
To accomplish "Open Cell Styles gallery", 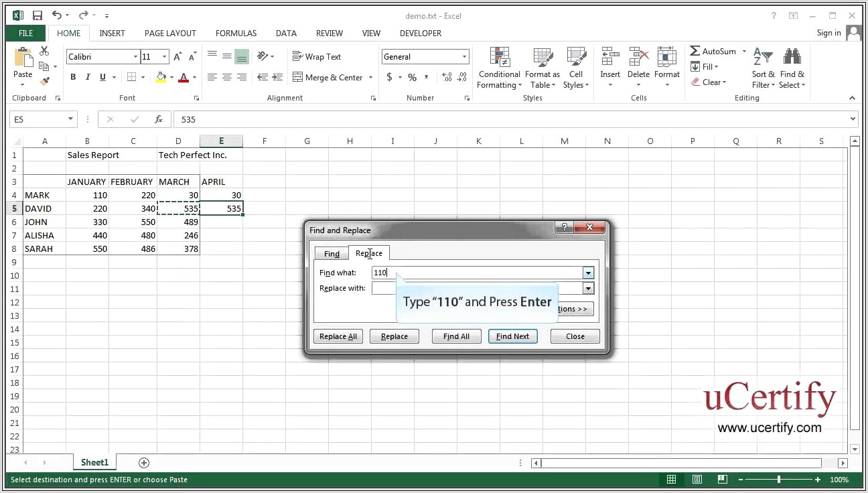I will [576, 68].
